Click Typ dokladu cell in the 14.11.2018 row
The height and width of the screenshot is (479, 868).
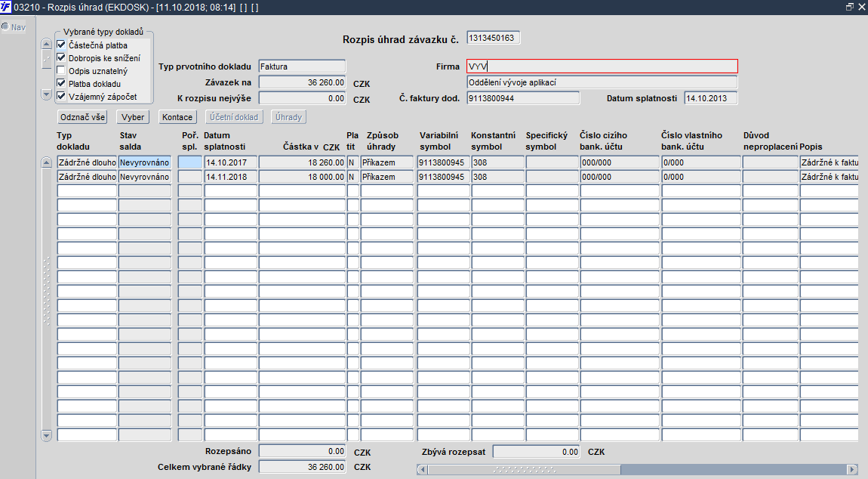(x=87, y=177)
